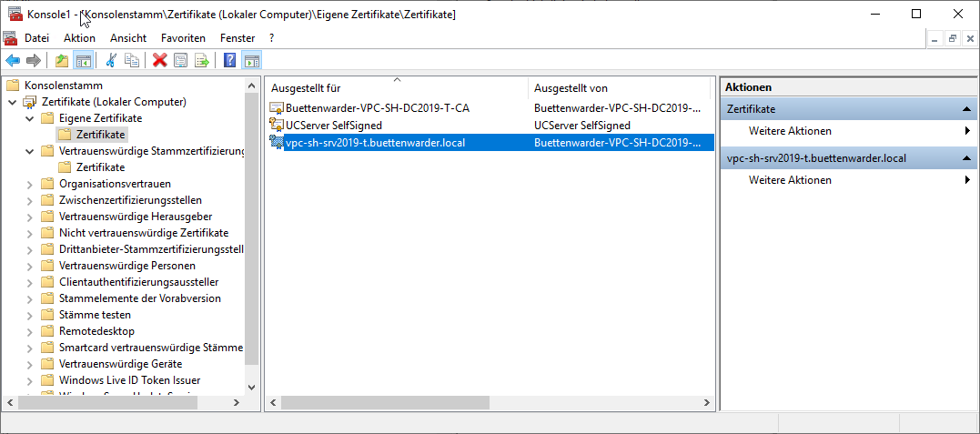
Task: Toggle the Actions pane toolbar icon
Action: pos(252,60)
